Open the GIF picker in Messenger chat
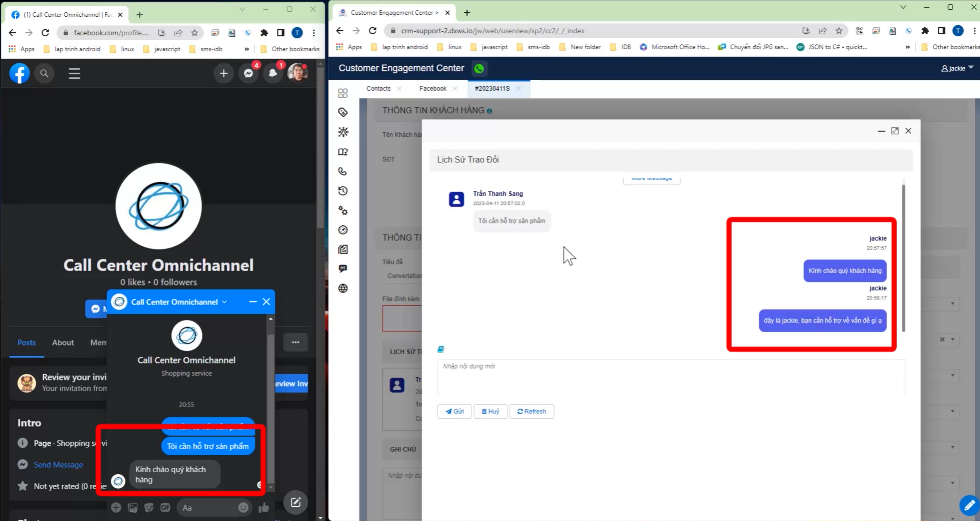Image resolution: width=980 pixels, height=521 pixels. 165,507
